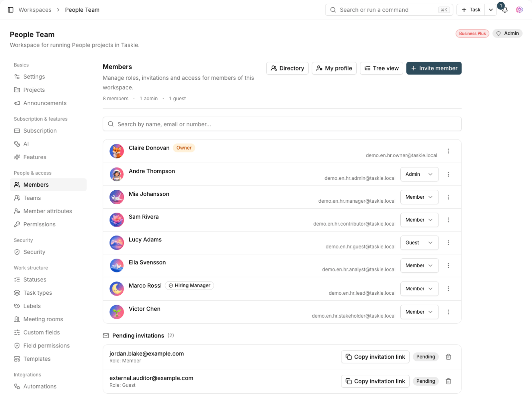This screenshot has width=532, height=397.
Task: Open Mia Johansson's Member role dropdown
Action: coord(419,197)
